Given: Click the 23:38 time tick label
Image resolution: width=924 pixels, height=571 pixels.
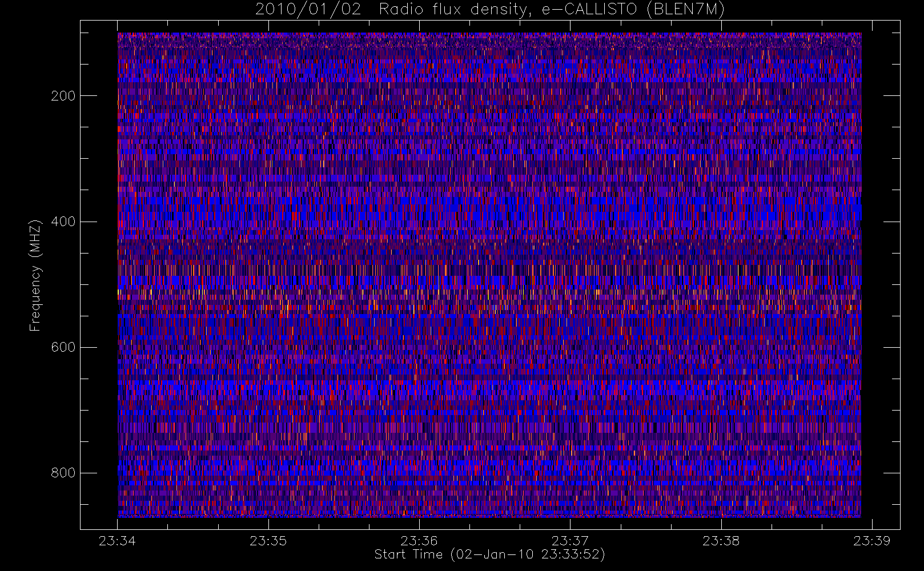Looking at the screenshot, I should [x=721, y=541].
